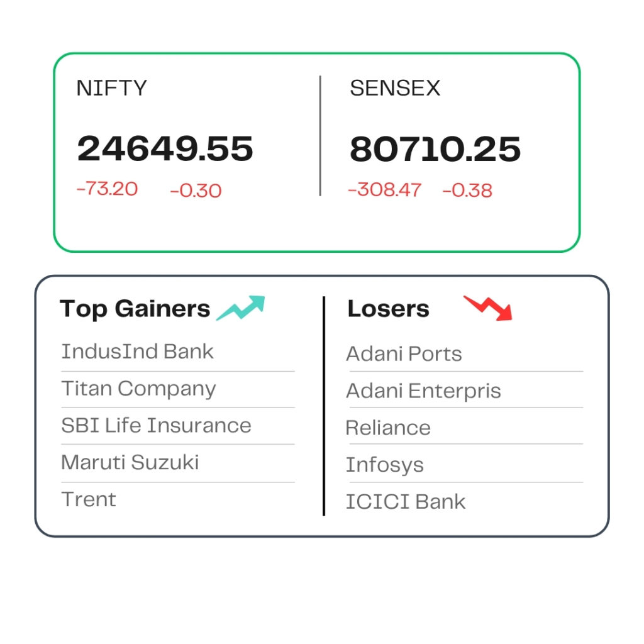This screenshot has width=644, height=644.
Task: Click the green upward trend arrow icon
Action: pos(241,307)
